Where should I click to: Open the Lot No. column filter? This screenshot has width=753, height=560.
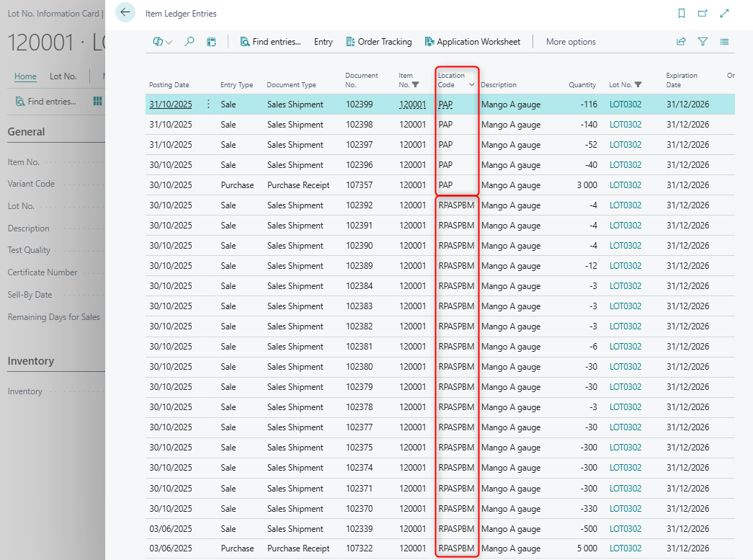tap(638, 84)
